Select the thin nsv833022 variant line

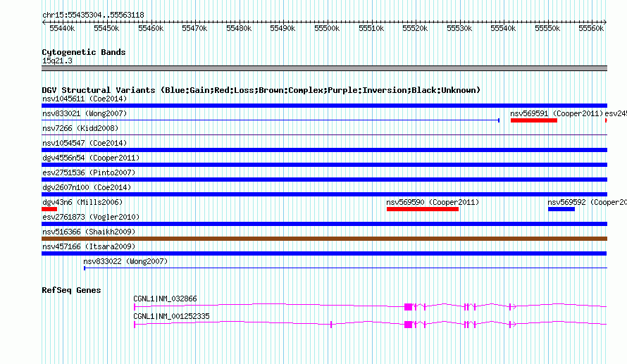coord(345,268)
